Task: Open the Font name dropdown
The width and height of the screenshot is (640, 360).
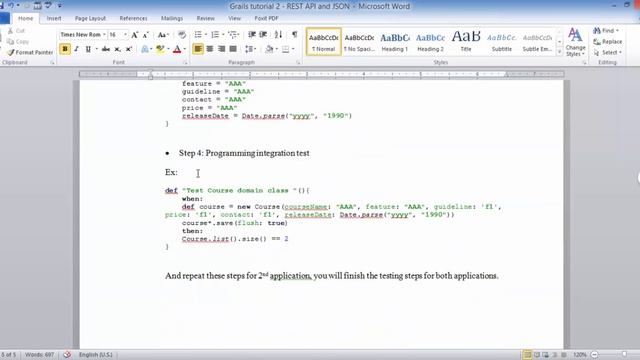Action: 104,35
